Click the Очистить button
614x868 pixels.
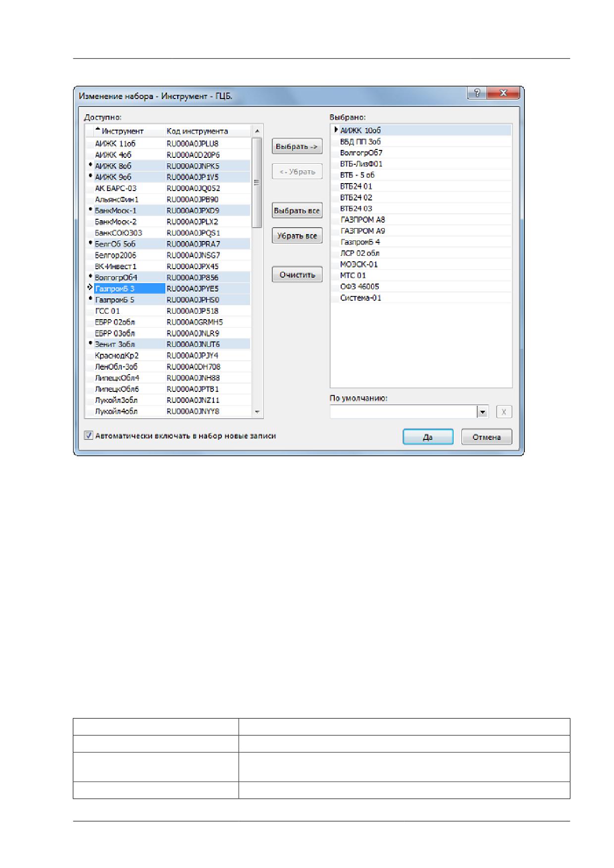297,275
